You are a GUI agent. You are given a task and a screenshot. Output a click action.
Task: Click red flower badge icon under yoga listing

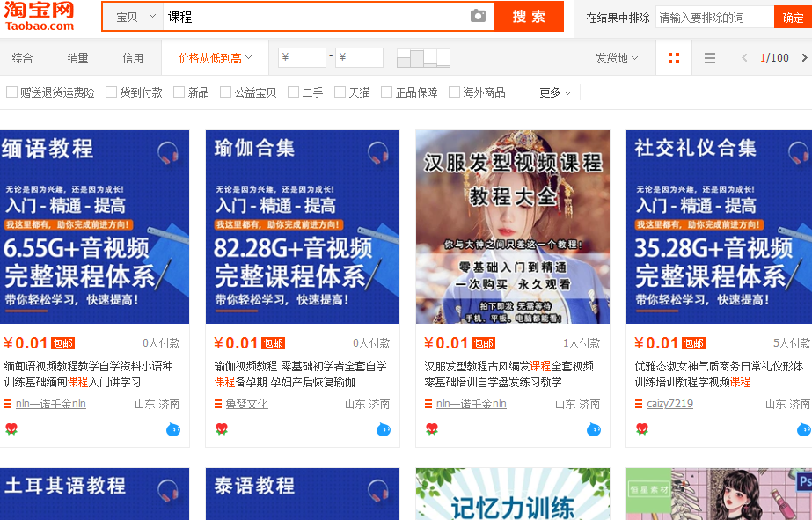pyautogui.click(x=222, y=429)
